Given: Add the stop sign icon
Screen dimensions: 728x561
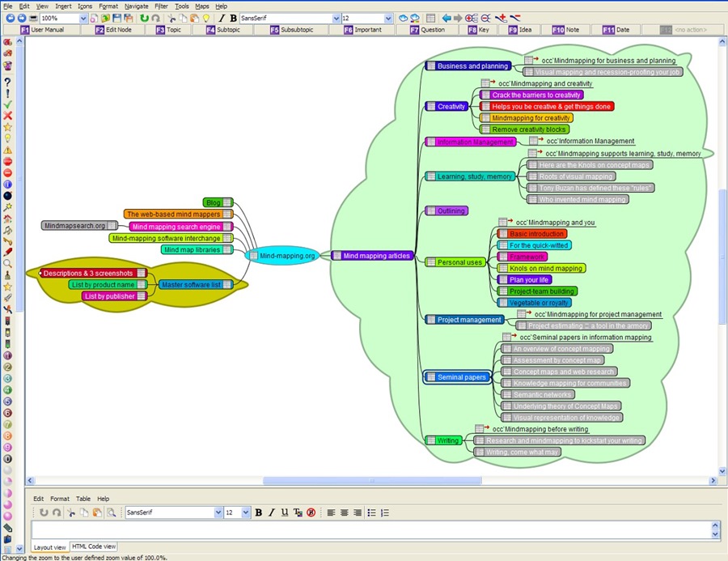Looking at the screenshot, I should coord(7,161).
